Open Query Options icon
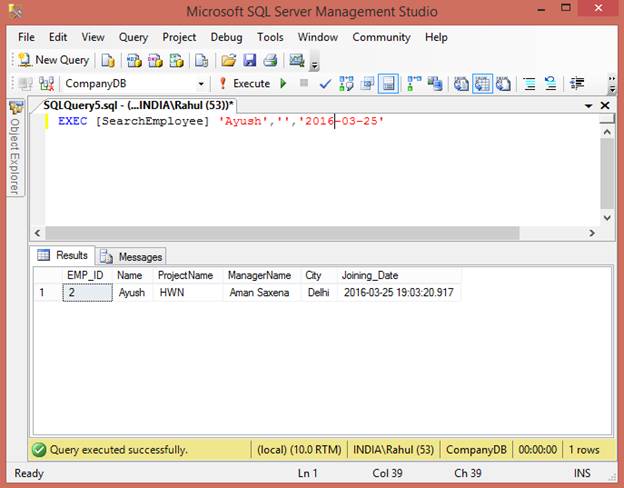Viewport: 624px width, 488px height. click(x=367, y=84)
